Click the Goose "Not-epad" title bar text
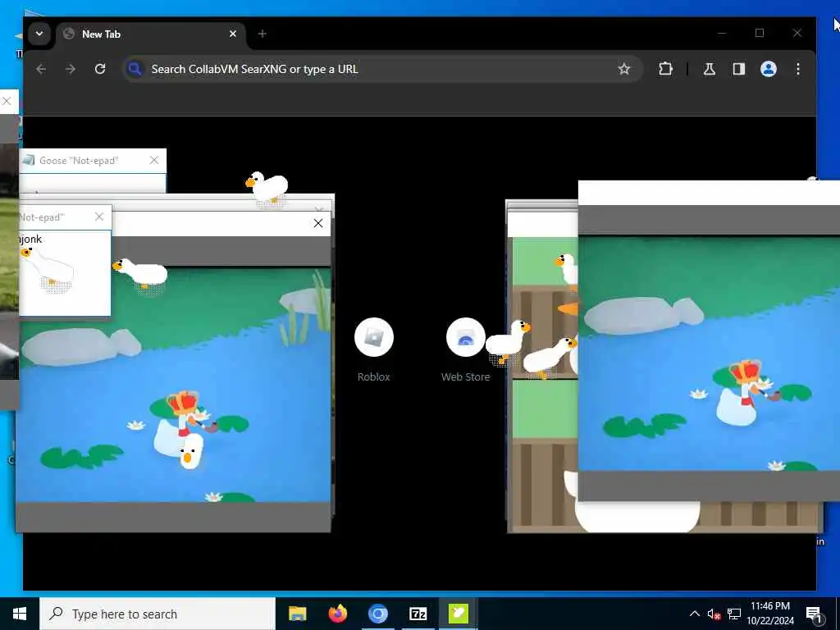 pyautogui.click(x=79, y=161)
